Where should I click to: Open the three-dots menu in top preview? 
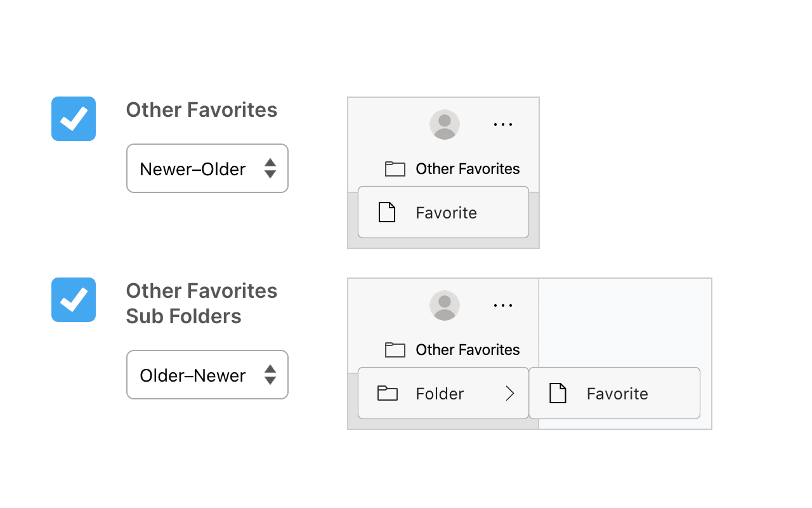pos(503,124)
